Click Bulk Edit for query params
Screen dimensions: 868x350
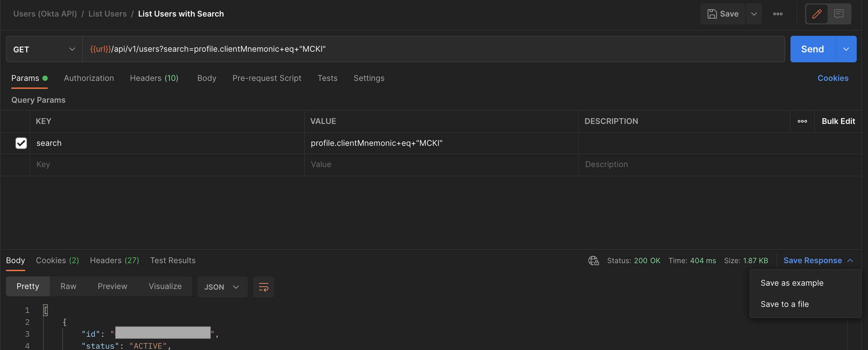[x=838, y=121]
